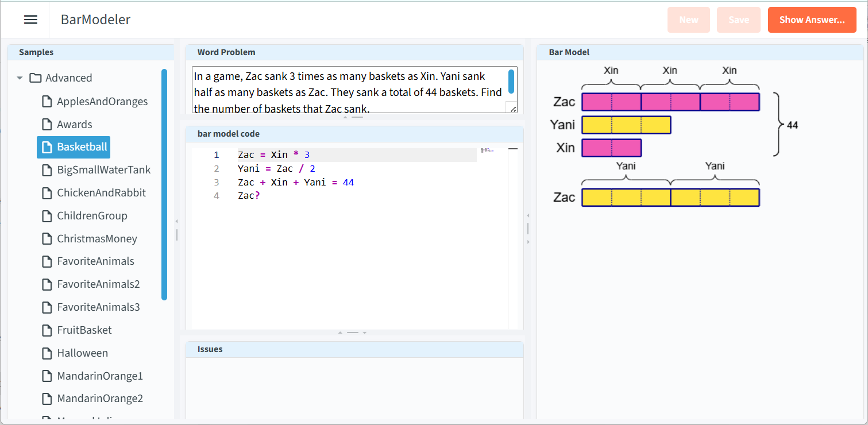Open the hamburger menu
The image size is (868, 425).
click(30, 20)
